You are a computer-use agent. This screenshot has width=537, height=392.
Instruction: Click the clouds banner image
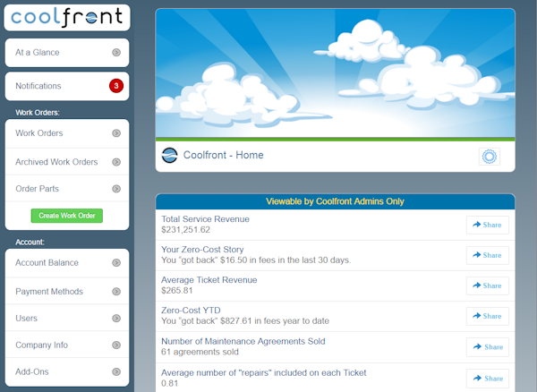point(336,73)
